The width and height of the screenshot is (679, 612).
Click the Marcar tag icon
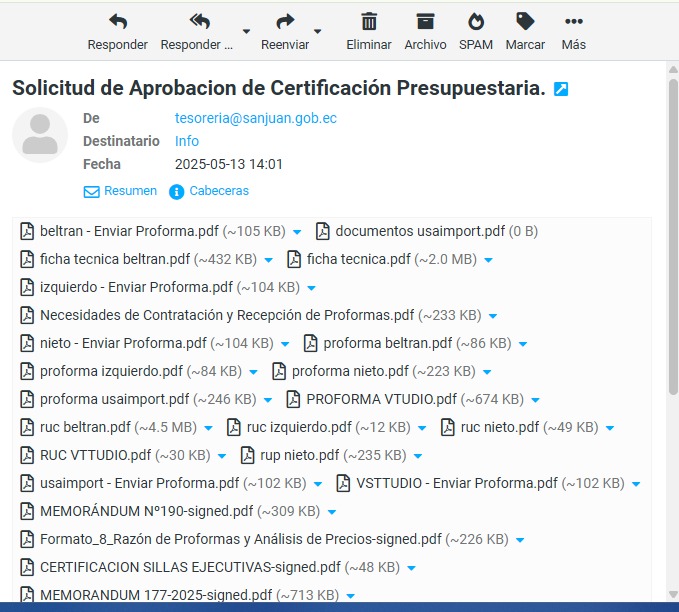(x=525, y=22)
